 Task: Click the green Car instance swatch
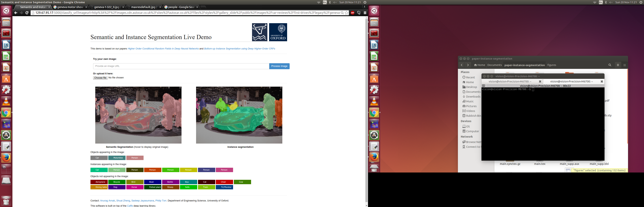click(99, 170)
